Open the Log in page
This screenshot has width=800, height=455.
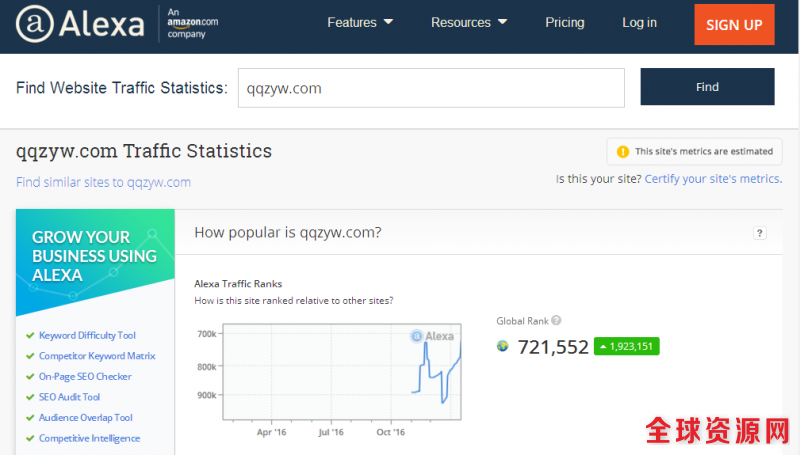(639, 23)
